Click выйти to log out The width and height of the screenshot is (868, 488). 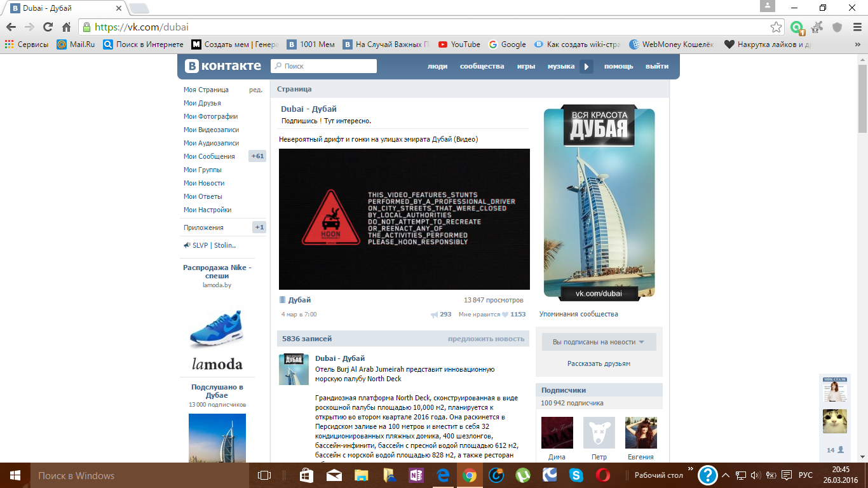(657, 66)
